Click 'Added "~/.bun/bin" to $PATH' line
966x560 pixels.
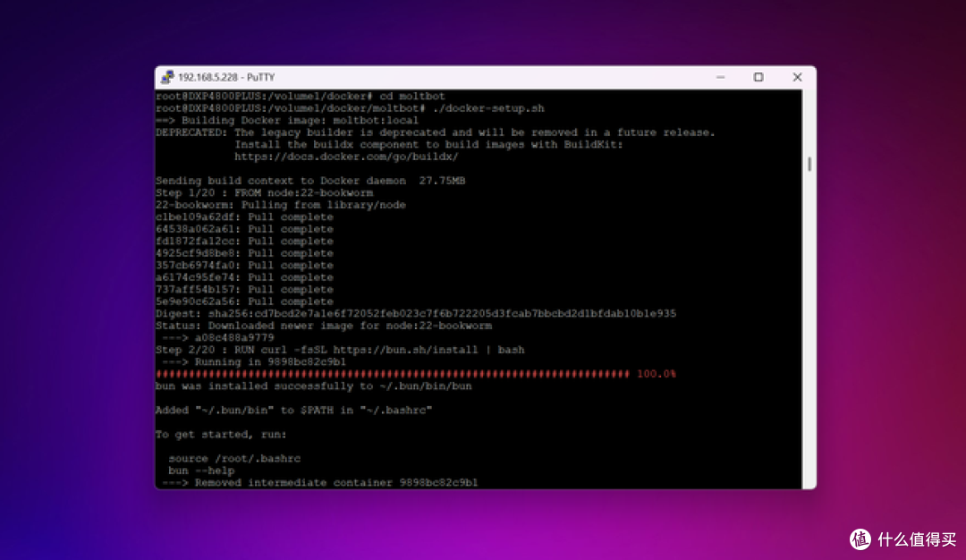coord(294,411)
